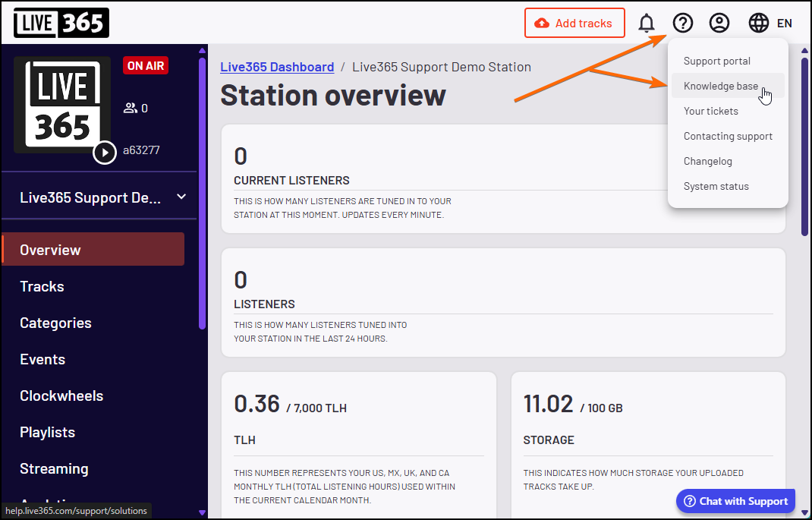Go to Overview in sidebar
The width and height of the screenshot is (812, 520).
tap(93, 249)
